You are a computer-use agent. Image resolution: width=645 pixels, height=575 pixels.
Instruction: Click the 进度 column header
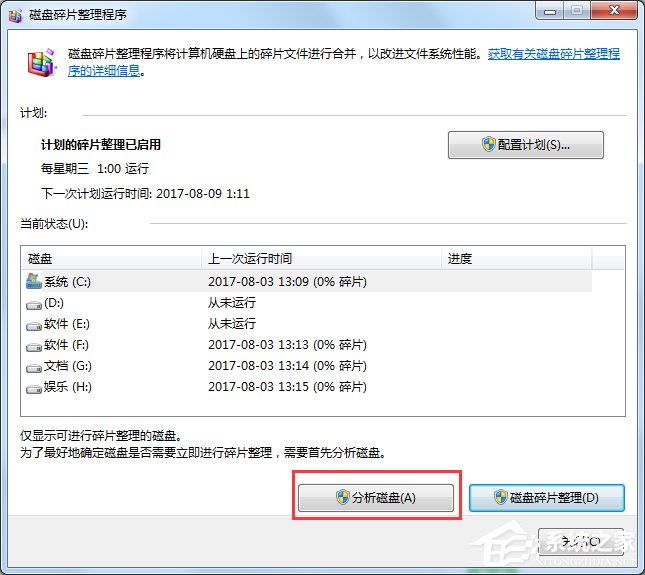[x=517, y=258]
